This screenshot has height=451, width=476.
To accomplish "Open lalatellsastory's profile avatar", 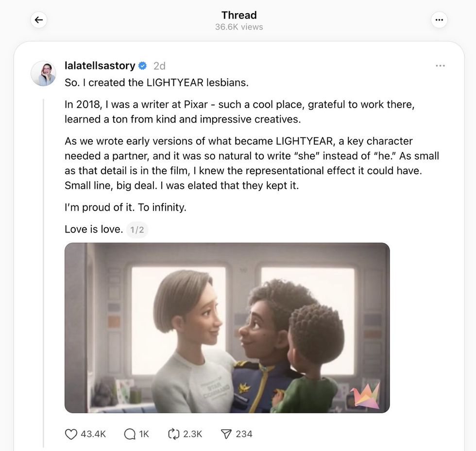I will pyautogui.click(x=43, y=73).
